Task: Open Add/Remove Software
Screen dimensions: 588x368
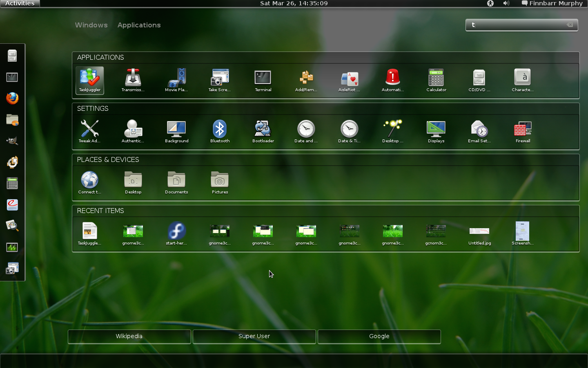Action: pos(306,81)
